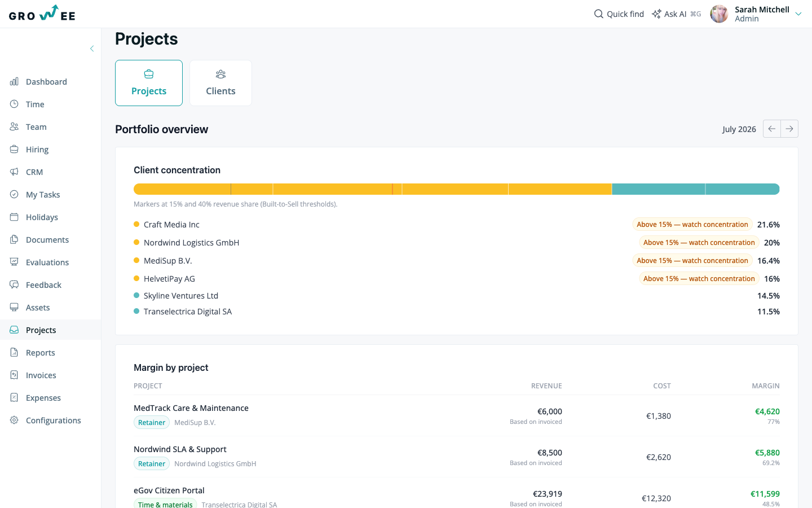
Task: Click the CRM megaphone icon
Action: (14, 172)
